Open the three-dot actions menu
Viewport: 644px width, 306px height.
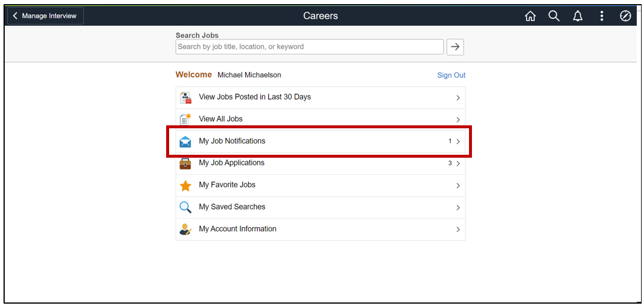pyautogui.click(x=602, y=16)
